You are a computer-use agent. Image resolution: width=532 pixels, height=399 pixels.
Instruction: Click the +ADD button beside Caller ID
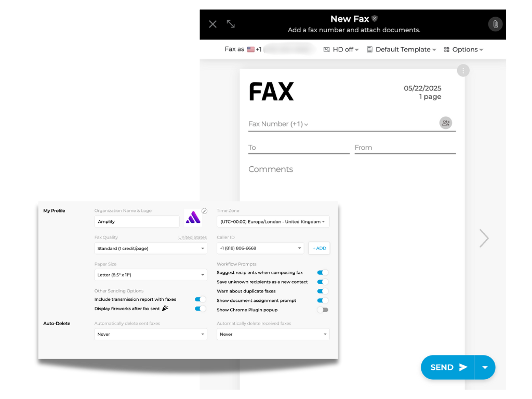[x=319, y=248]
